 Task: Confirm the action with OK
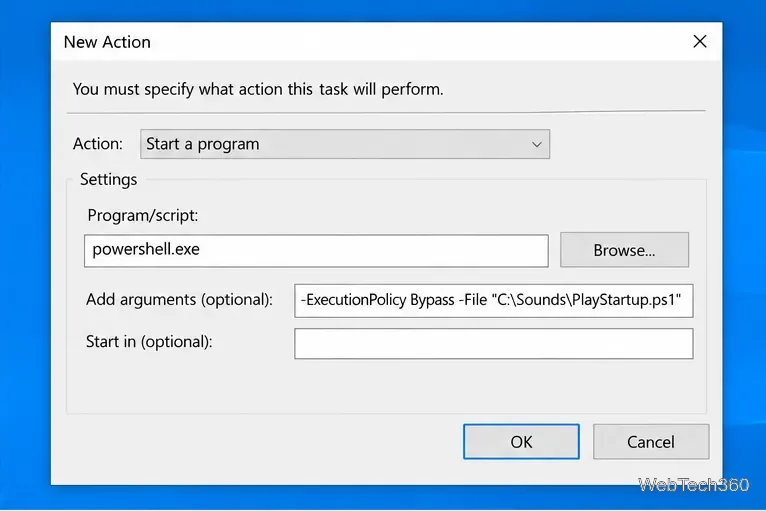[x=521, y=442]
